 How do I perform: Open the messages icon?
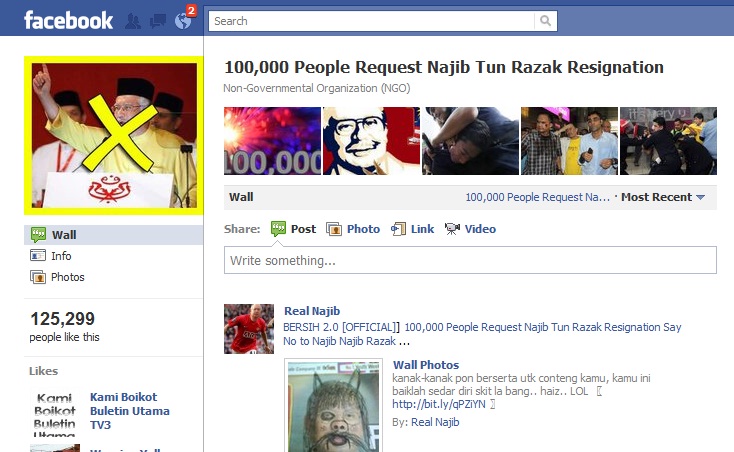[157, 21]
